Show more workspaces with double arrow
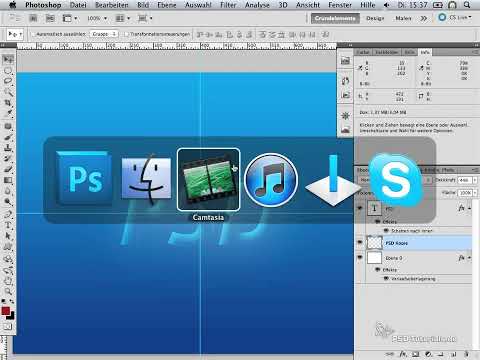This screenshot has height=360, width=480. click(x=424, y=18)
